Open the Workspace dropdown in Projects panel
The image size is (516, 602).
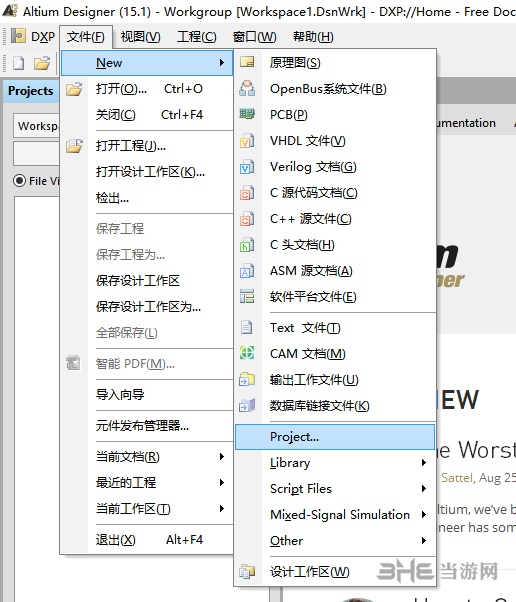pyautogui.click(x=36, y=126)
